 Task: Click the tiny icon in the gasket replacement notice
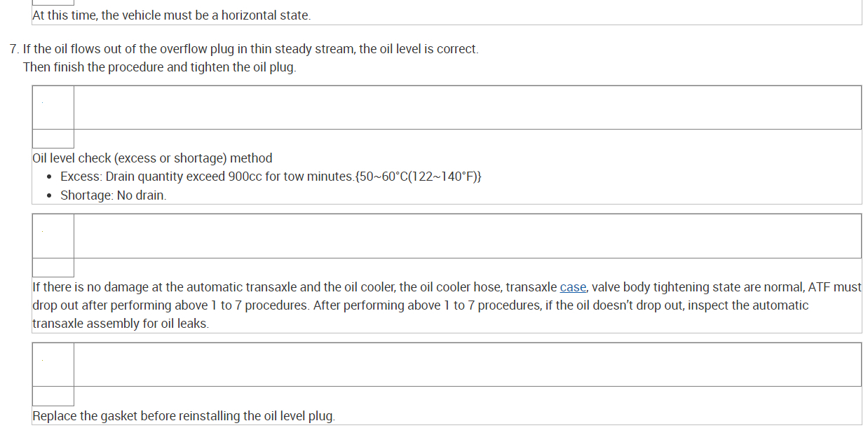pyautogui.click(x=42, y=360)
